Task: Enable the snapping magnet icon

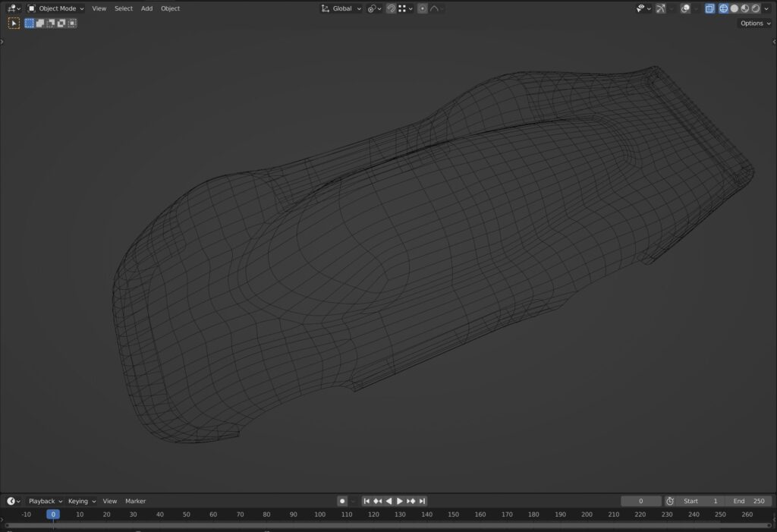Action: (391, 8)
